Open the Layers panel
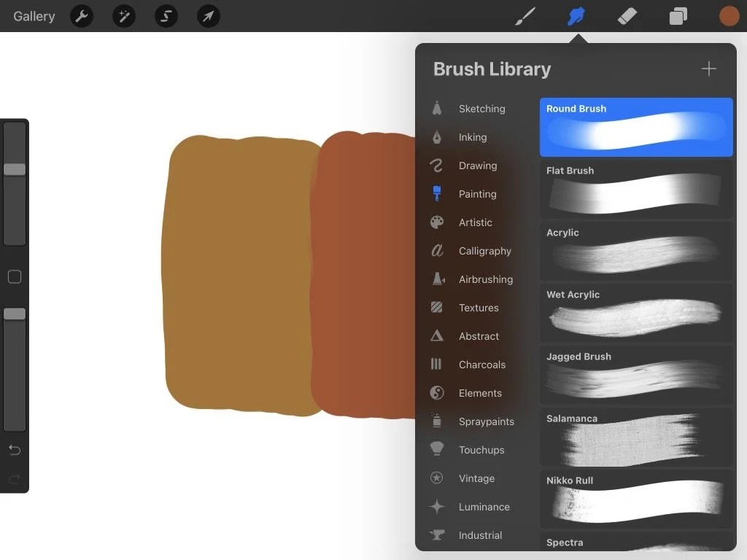The width and height of the screenshot is (747, 560). pos(678,15)
